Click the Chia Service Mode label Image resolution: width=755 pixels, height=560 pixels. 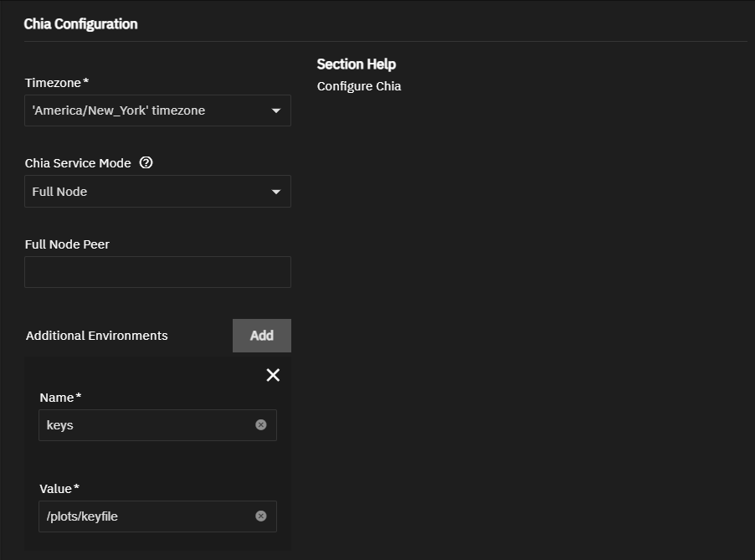pyautogui.click(x=78, y=163)
